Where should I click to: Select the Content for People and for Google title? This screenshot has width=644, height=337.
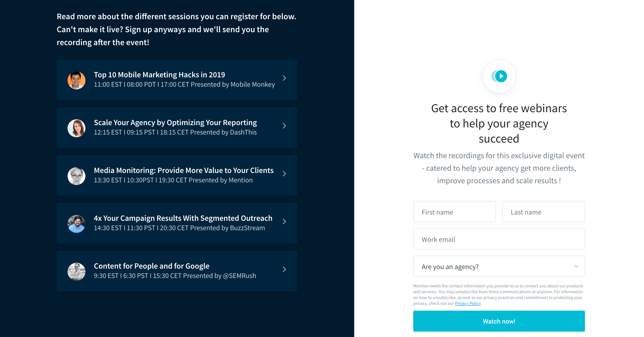(152, 266)
